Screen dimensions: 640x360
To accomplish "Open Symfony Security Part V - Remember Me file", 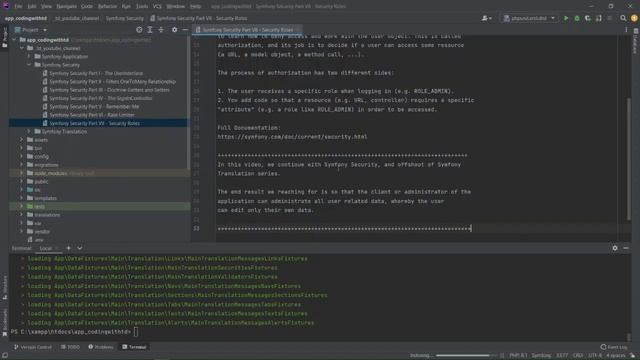I will tap(94, 107).
